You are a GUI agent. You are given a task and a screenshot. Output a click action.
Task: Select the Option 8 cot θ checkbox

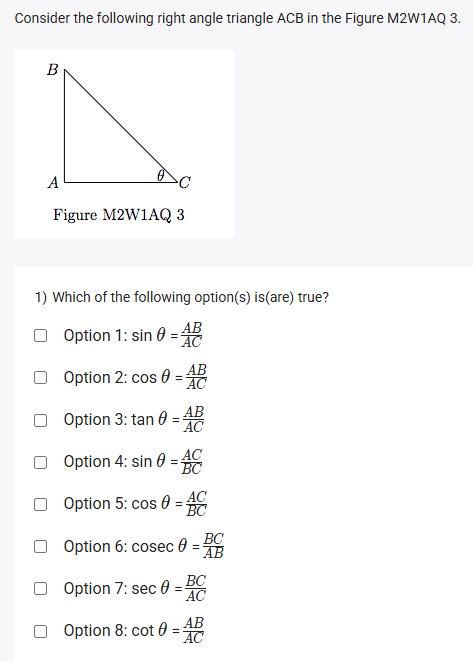coord(40,631)
